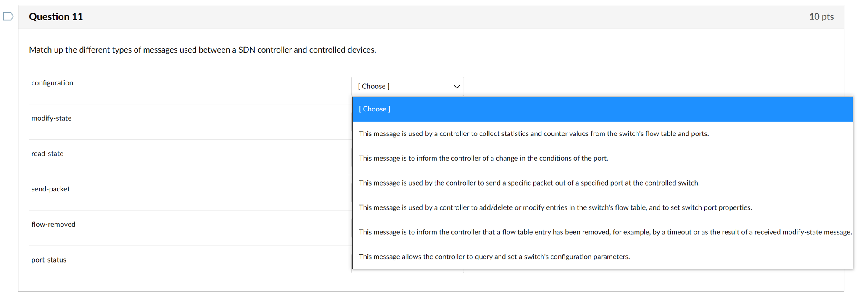868x305 pixels.
Task: Click the 'read-state' row label
Action: coord(47,154)
